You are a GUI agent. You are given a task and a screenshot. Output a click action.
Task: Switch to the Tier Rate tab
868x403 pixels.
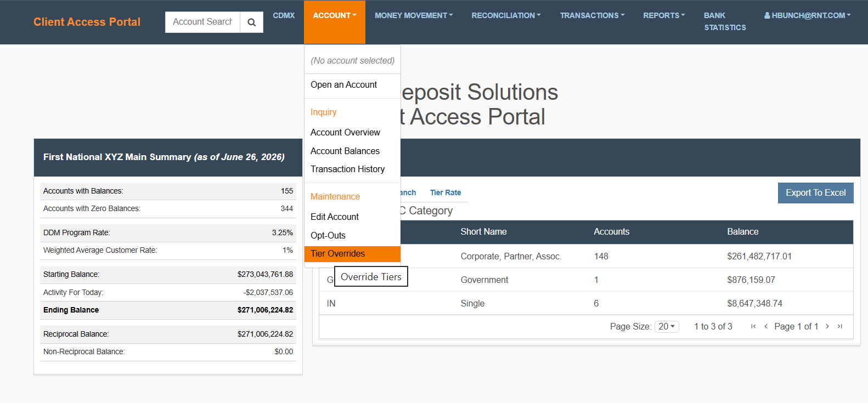446,192
